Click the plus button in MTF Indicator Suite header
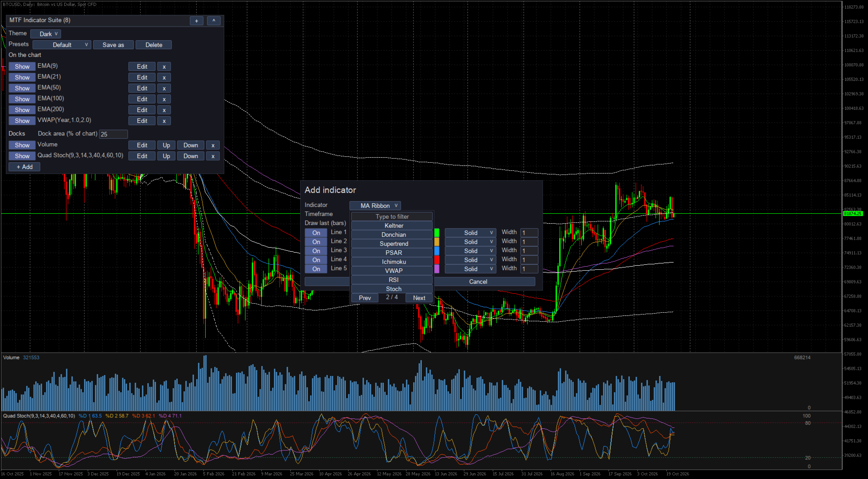This screenshot has width=868, height=479. pyautogui.click(x=196, y=21)
